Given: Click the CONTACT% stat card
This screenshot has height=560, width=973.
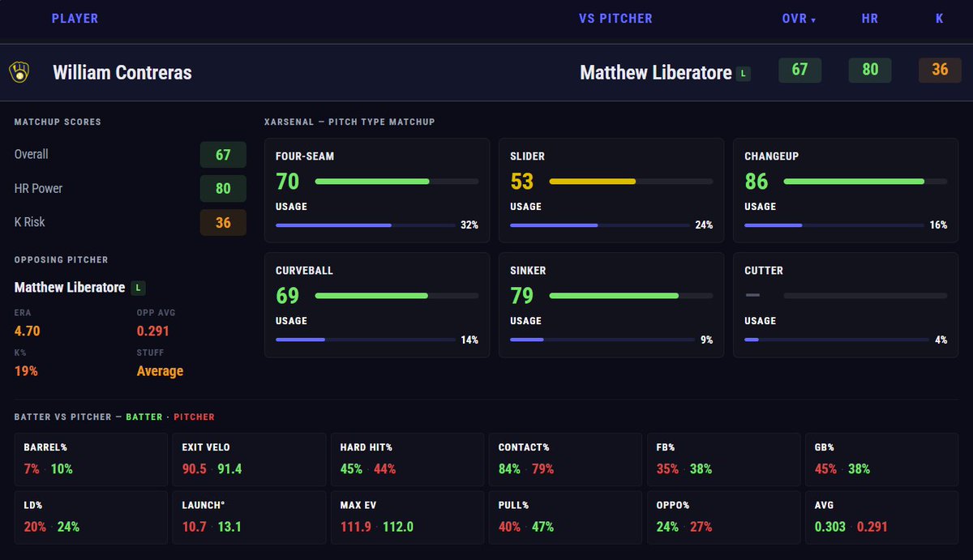Looking at the screenshot, I should tap(567, 460).
